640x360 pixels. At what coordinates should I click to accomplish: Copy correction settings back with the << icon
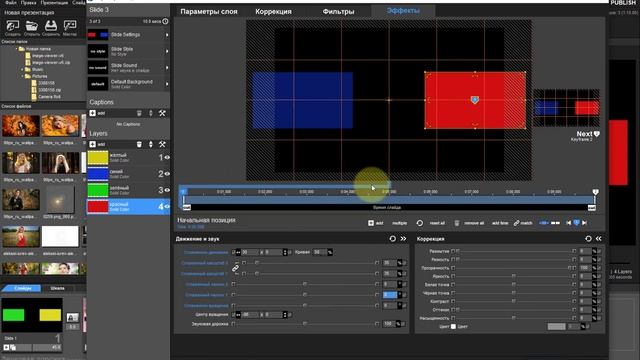coord(598,239)
